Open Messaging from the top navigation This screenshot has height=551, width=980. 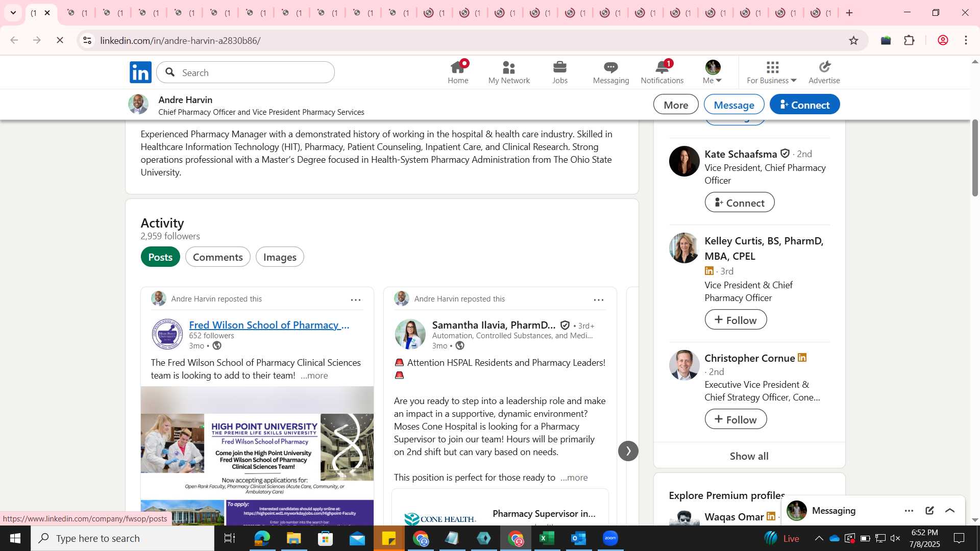point(611,72)
